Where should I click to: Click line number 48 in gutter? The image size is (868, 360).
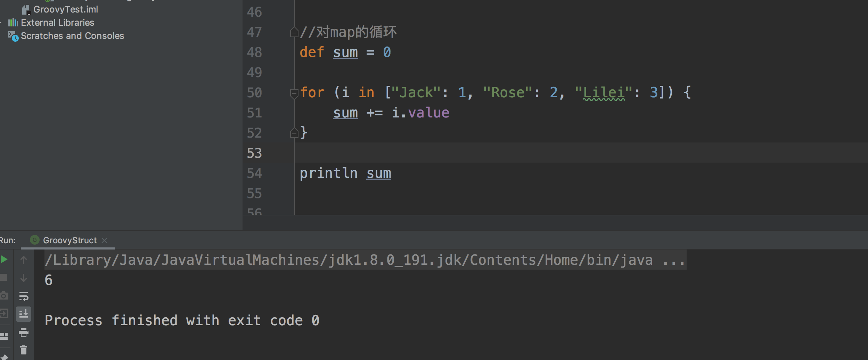click(x=254, y=52)
